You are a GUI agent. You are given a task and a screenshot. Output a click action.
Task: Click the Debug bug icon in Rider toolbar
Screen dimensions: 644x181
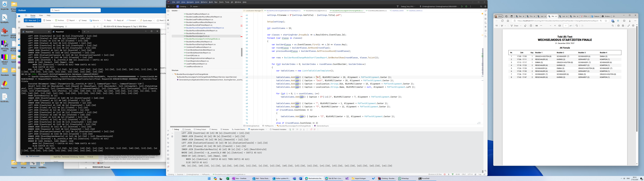466,7
